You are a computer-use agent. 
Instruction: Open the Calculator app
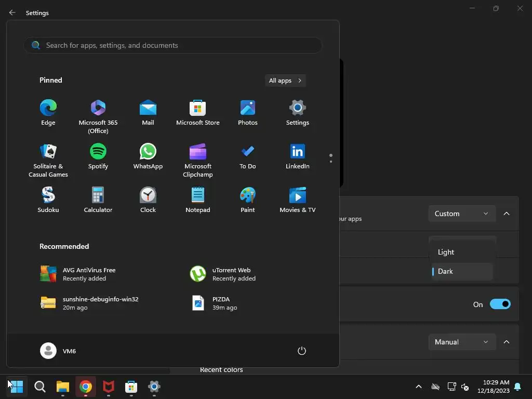(98, 200)
